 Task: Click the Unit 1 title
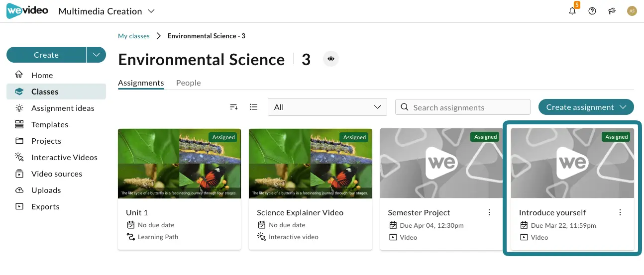coord(137,212)
